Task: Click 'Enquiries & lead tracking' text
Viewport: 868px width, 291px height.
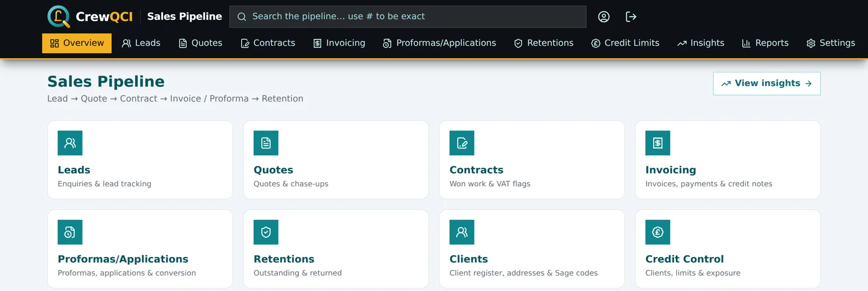Action: point(104,184)
